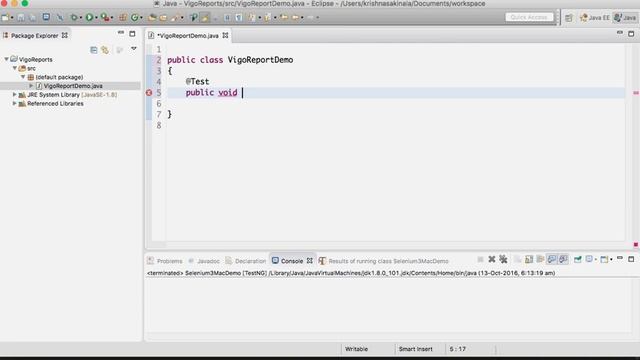
Task: Click the New Java Class icon
Action: pyautogui.click(x=135, y=18)
